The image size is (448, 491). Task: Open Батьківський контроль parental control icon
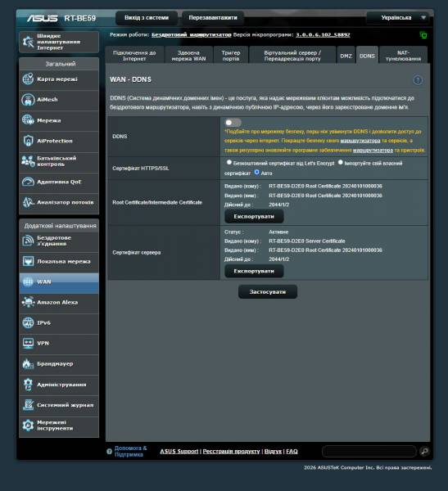28,161
